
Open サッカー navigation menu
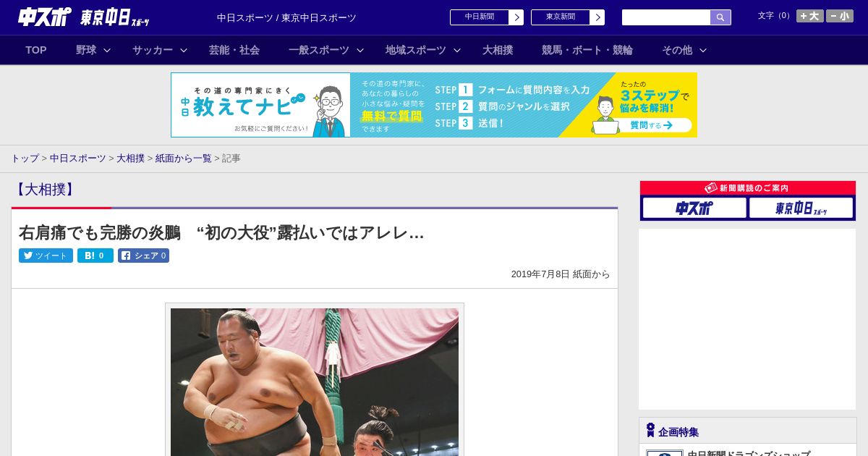pyautogui.click(x=153, y=50)
